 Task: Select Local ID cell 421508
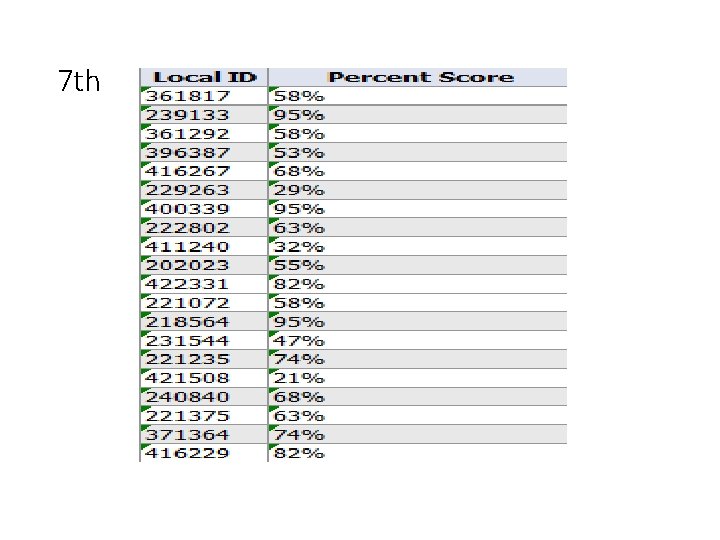click(x=204, y=378)
